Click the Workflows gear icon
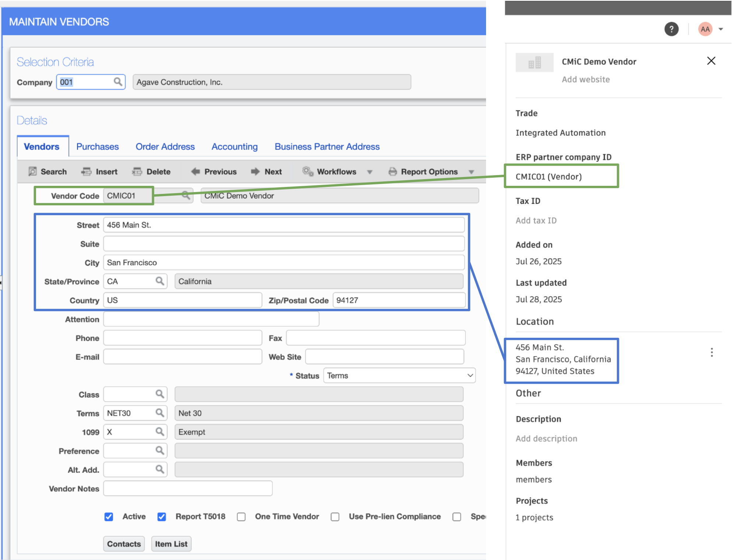The image size is (732, 560). [x=308, y=171]
